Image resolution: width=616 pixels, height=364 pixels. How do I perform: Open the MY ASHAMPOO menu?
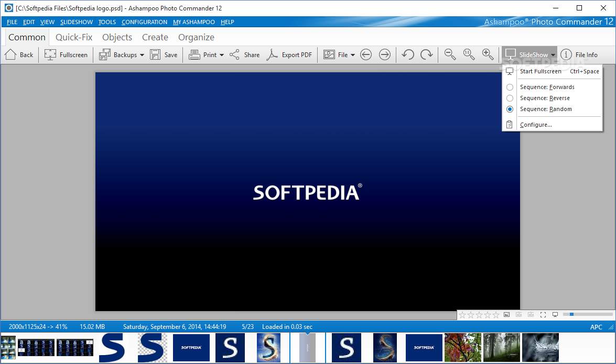pos(194,22)
